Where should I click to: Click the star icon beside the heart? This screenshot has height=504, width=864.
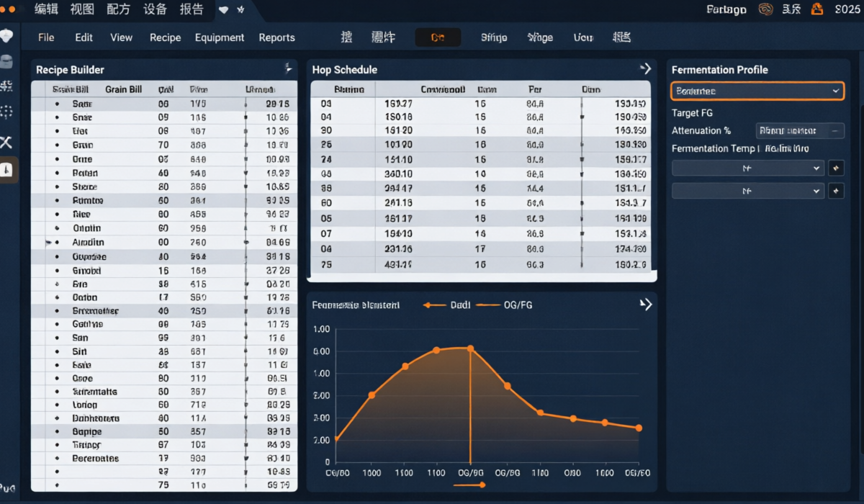pos(241,10)
